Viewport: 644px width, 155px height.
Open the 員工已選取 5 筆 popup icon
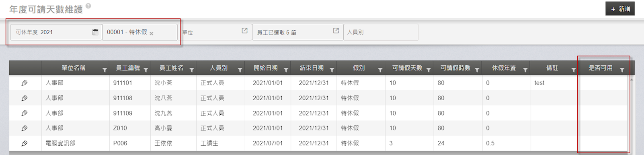(x=336, y=31)
